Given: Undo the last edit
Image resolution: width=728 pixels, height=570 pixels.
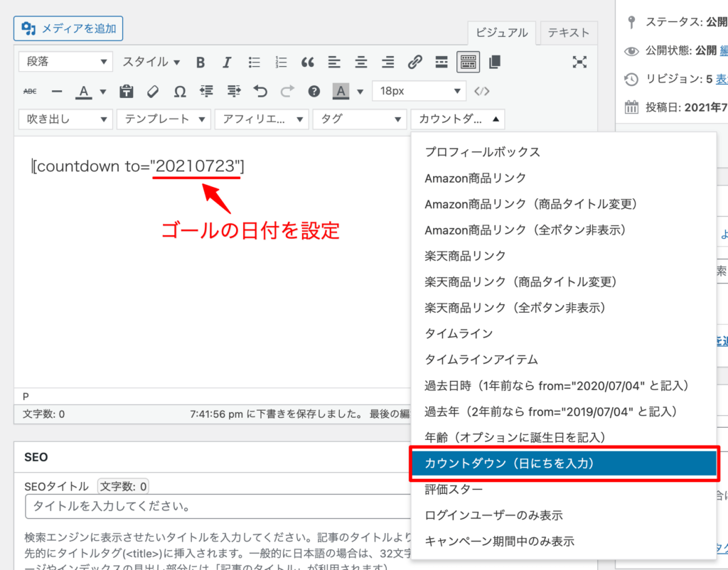Looking at the screenshot, I should pos(260,92).
